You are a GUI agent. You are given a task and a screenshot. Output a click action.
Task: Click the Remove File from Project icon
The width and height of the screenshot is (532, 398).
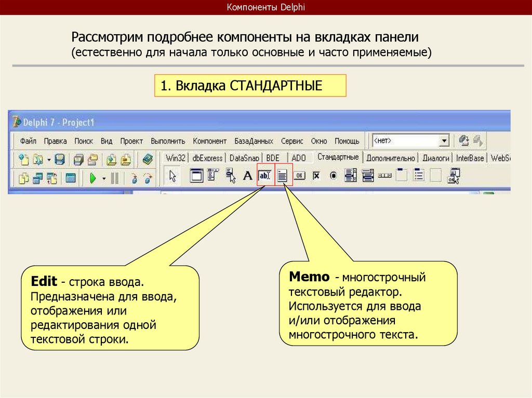[126, 159]
